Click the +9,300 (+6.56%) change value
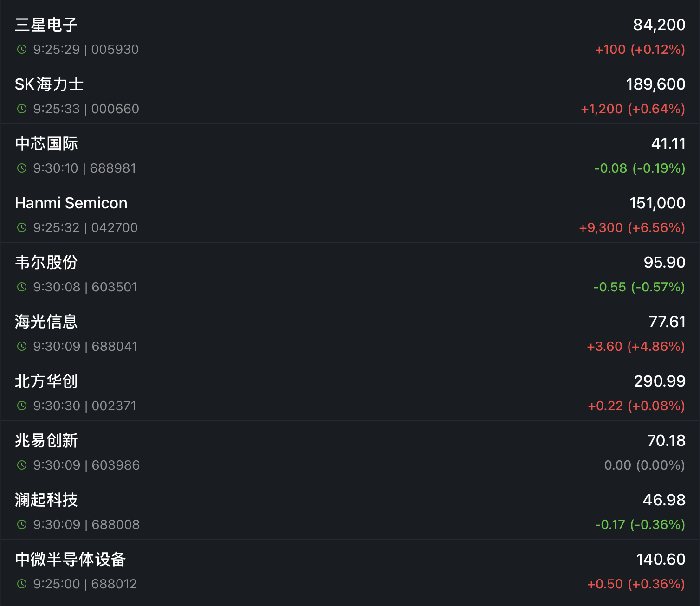This screenshot has width=700, height=606. [x=632, y=227]
